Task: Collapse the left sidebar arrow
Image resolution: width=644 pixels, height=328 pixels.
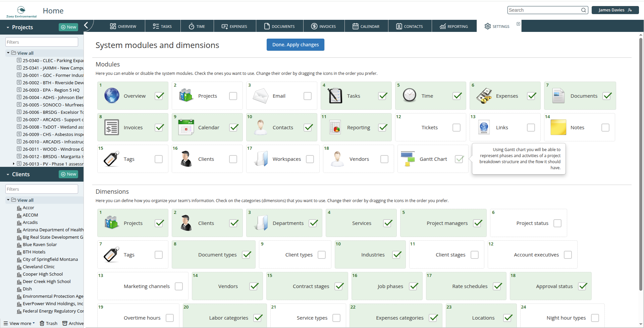Action: tap(86, 25)
